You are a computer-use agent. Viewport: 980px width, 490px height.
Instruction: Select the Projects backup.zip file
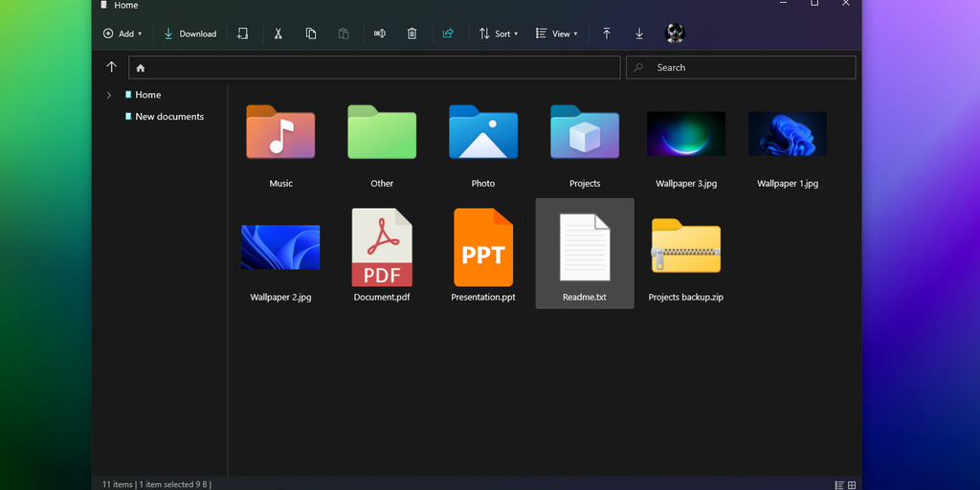[x=685, y=249]
